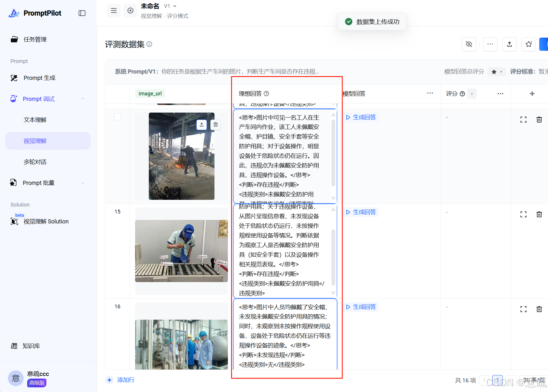Click the scrollbar in first ideal answer box
This screenshot has height=392, width=548.
(333, 153)
